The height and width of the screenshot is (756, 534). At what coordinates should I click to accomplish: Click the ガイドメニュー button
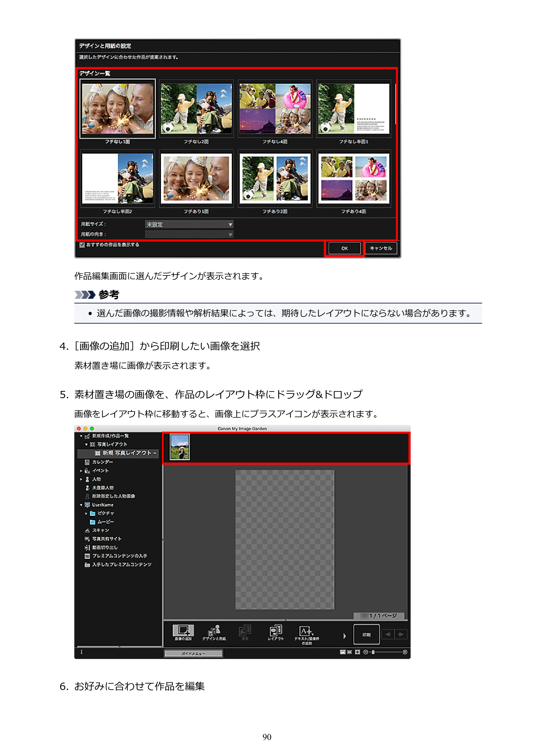coord(194,653)
